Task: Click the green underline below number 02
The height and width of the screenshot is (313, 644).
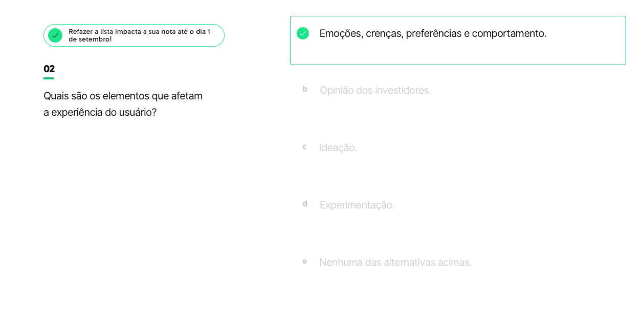Action: 49,78
